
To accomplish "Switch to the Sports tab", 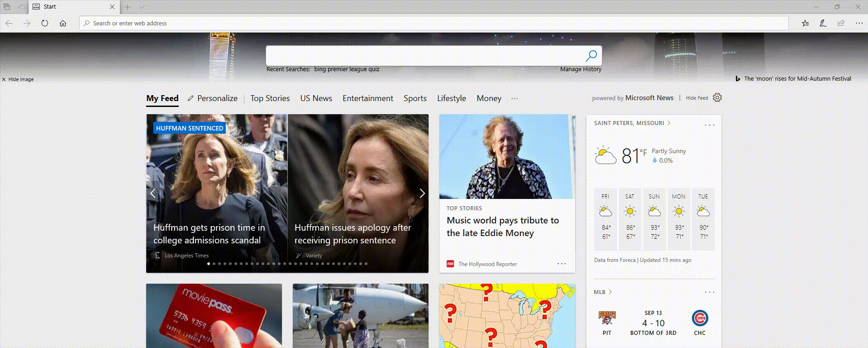I will pos(415,98).
